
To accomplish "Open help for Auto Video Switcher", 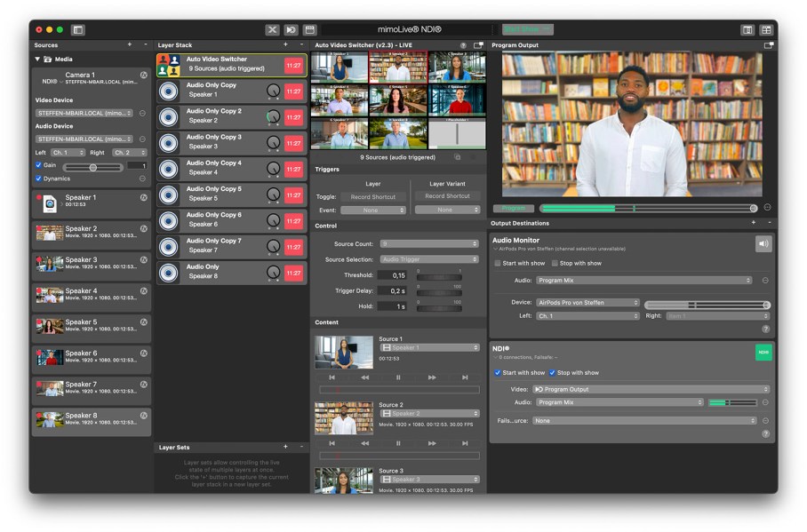I will coord(463,45).
